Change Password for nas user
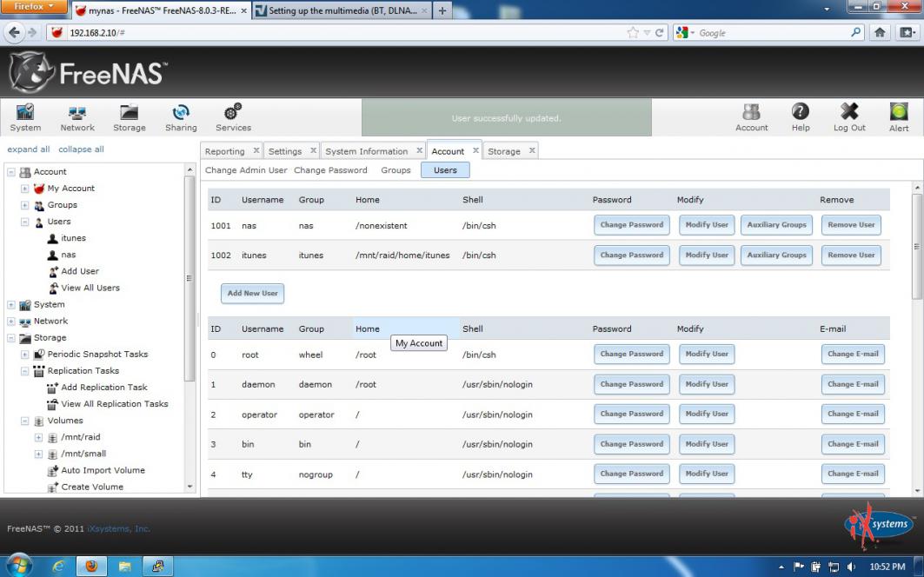 tap(632, 225)
